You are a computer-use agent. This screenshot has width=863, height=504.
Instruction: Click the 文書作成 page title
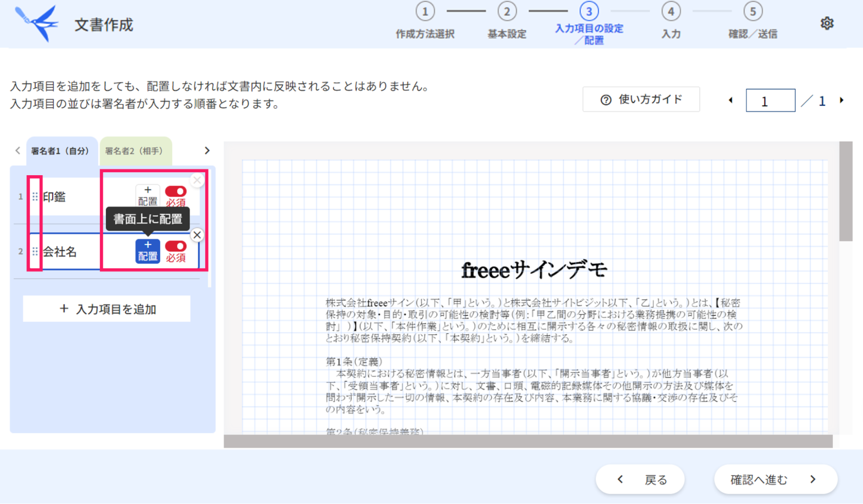click(104, 25)
